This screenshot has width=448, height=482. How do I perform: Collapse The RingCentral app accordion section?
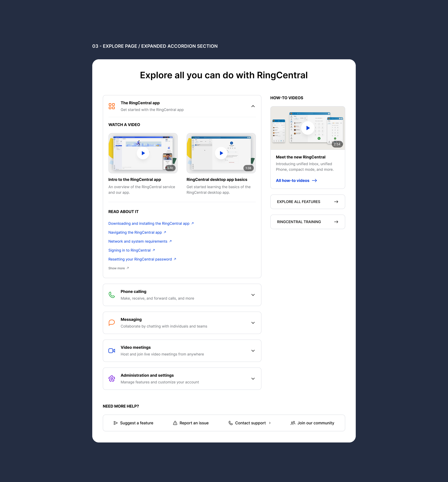253,106
